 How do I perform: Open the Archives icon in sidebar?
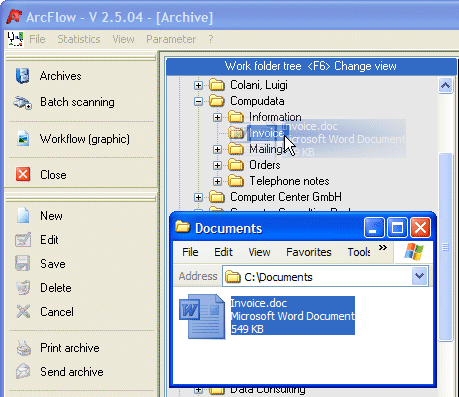[x=23, y=76]
